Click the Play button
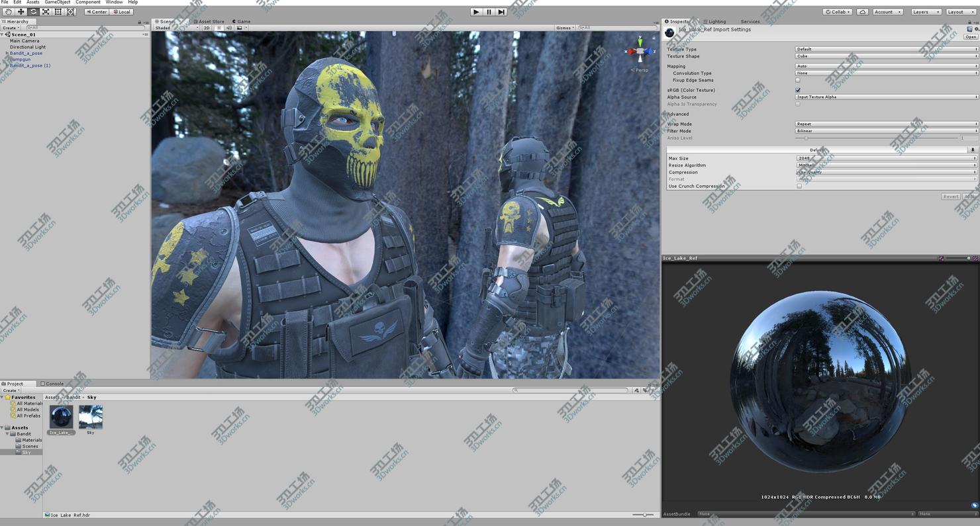Viewport: 980px width, 526px height. (x=476, y=12)
